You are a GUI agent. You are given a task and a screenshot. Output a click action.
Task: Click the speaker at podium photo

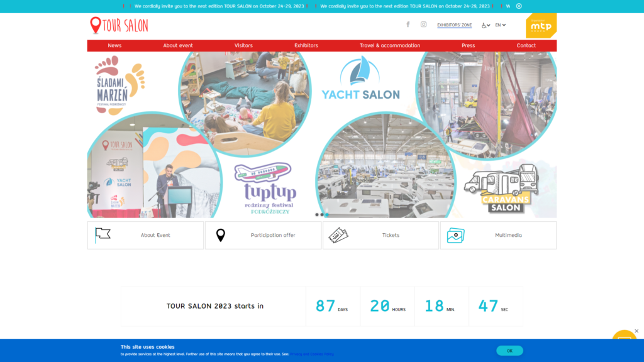tap(155, 166)
